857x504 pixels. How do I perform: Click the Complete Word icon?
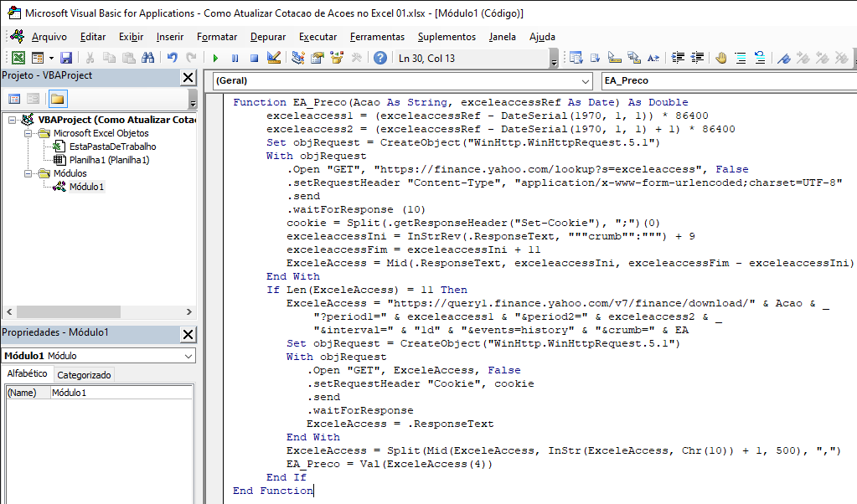[653, 58]
